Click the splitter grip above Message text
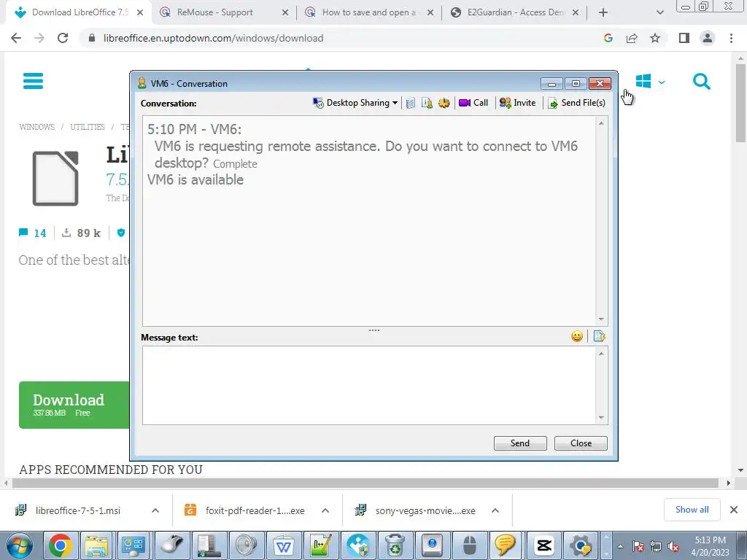The image size is (747, 560). pos(374,330)
